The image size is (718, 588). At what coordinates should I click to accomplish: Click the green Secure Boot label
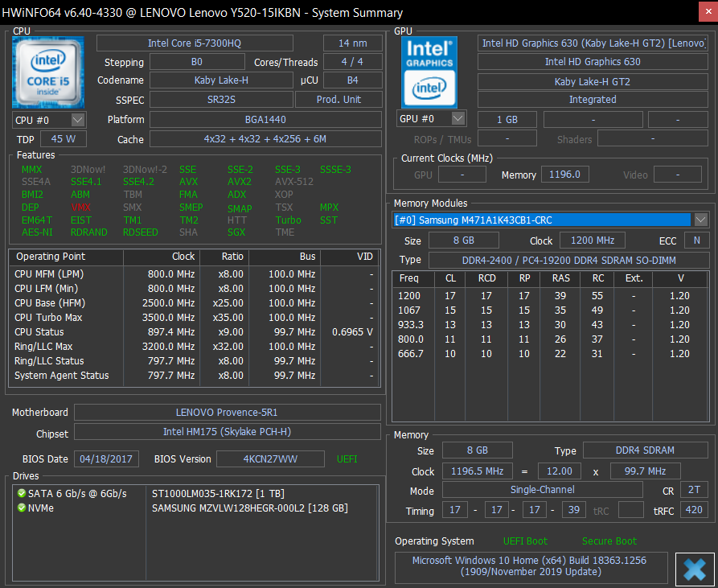tap(609, 541)
